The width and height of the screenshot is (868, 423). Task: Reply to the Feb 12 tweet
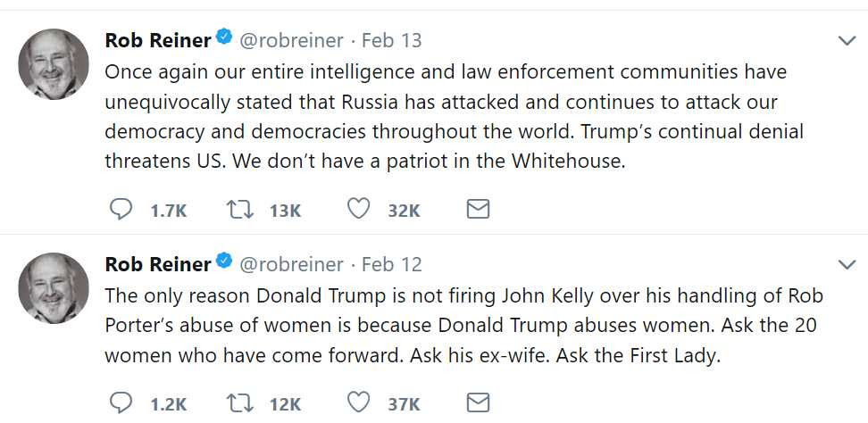point(121,402)
